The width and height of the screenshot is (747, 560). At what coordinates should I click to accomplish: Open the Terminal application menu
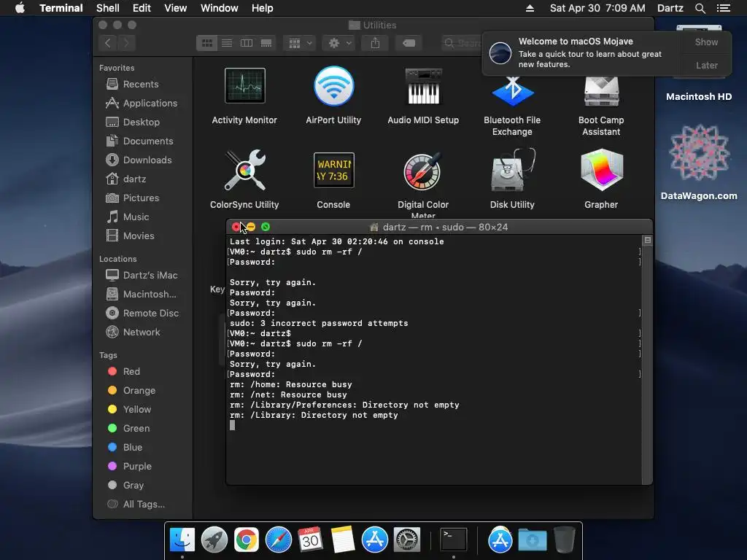pos(61,8)
